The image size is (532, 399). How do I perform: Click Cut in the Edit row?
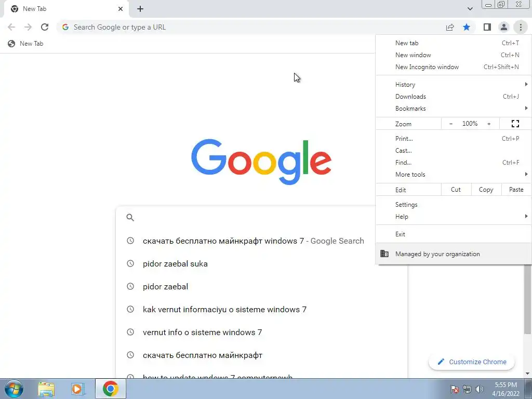456,190
